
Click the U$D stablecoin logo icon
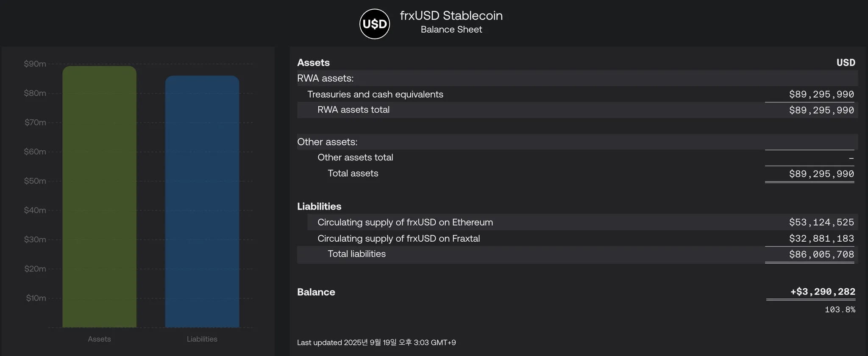[375, 24]
